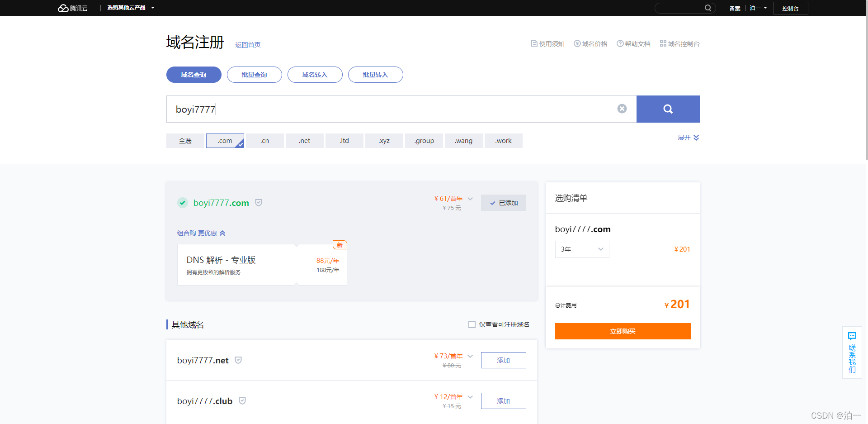Click the Tencent Cloud logo
This screenshot has width=868, height=424.
73,8
